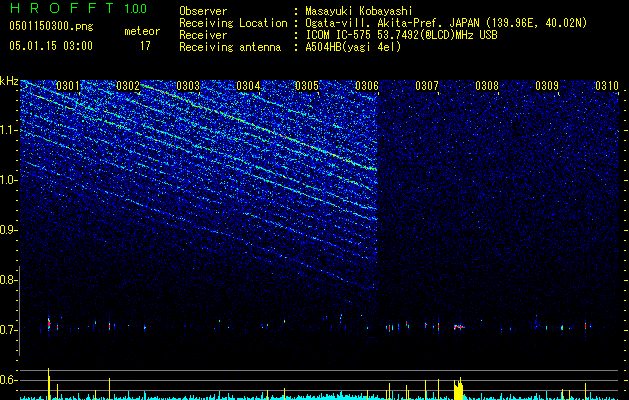Click the 0307 time marker
The height and width of the screenshot is (400, 629).
click(427, 86)
